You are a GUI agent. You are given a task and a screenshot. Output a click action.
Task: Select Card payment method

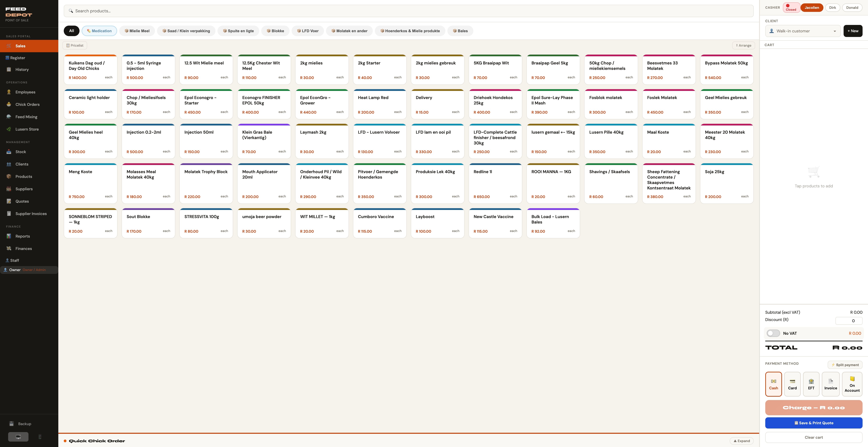point(792,384)
